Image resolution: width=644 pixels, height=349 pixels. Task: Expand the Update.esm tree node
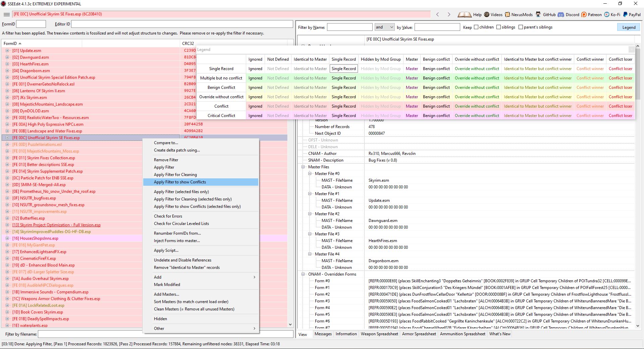[7, 51]
